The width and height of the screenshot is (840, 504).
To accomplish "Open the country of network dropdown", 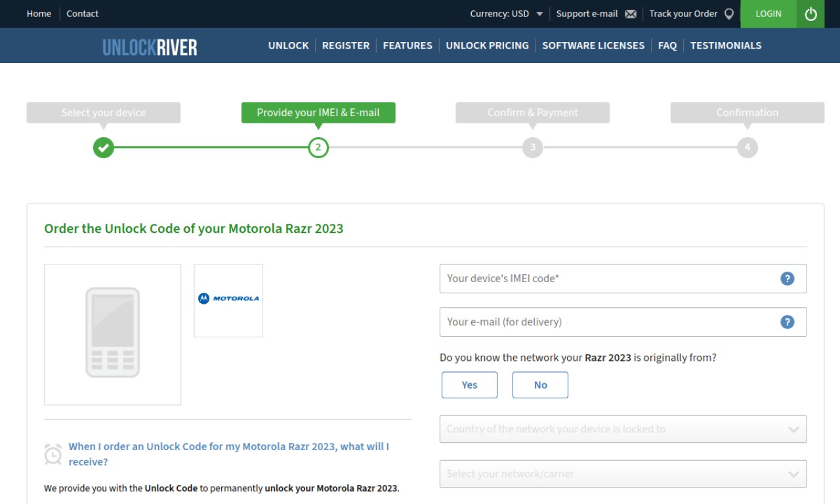I will pyautogui.click(x=623, y=429).
